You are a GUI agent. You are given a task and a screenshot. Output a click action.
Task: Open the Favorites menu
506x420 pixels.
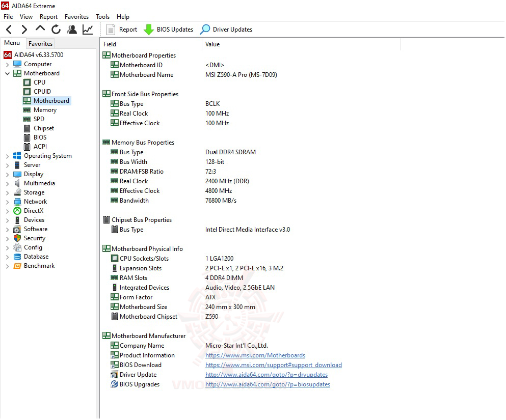pyautogui.click(x=76, y=17)
